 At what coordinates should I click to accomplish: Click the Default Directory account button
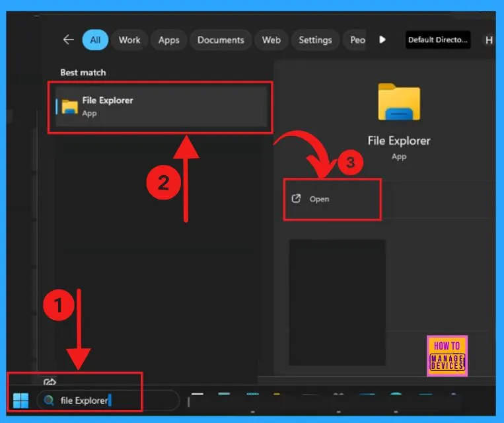(x=438, y=40)
